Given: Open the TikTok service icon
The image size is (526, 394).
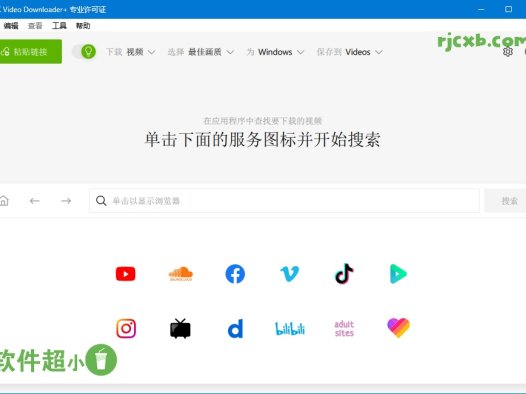Looking at the screenshot, I should 344,274.
